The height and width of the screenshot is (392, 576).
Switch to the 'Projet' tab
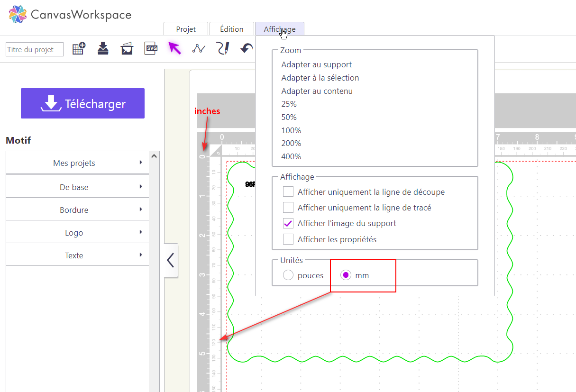(x=185, y=28)
